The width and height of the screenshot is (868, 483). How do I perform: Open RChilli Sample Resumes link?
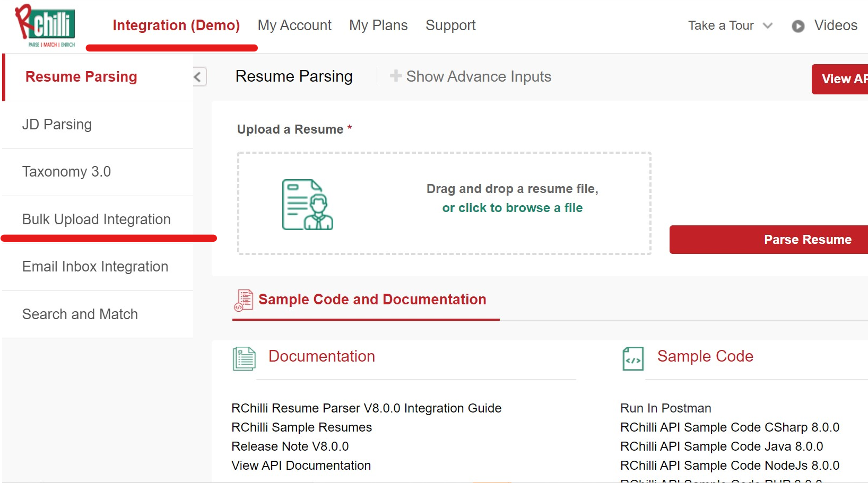302,427
